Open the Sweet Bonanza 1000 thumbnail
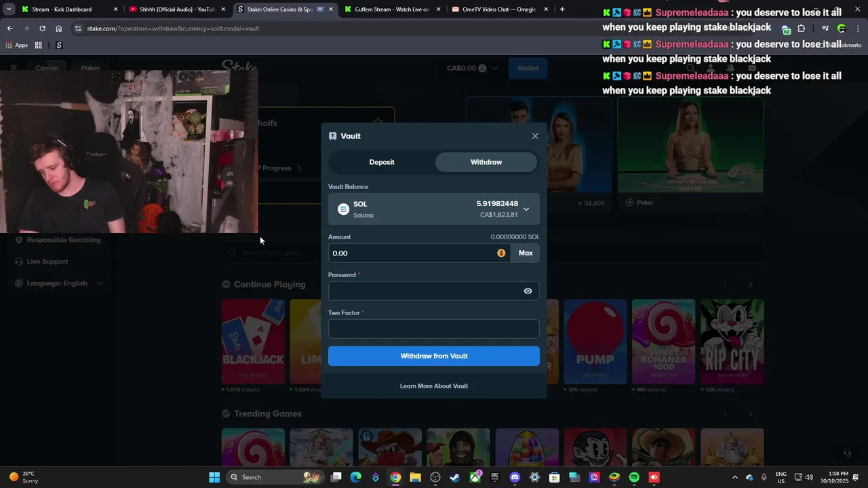 (x=663, y=342)
